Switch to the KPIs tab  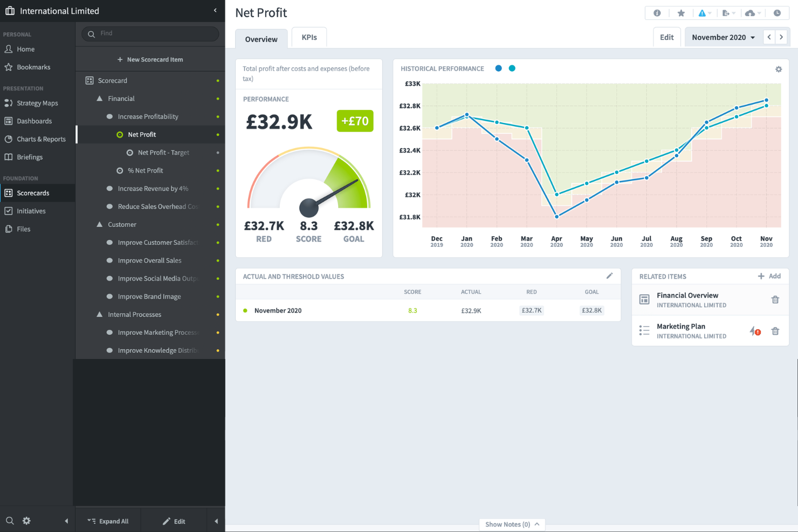309,37
